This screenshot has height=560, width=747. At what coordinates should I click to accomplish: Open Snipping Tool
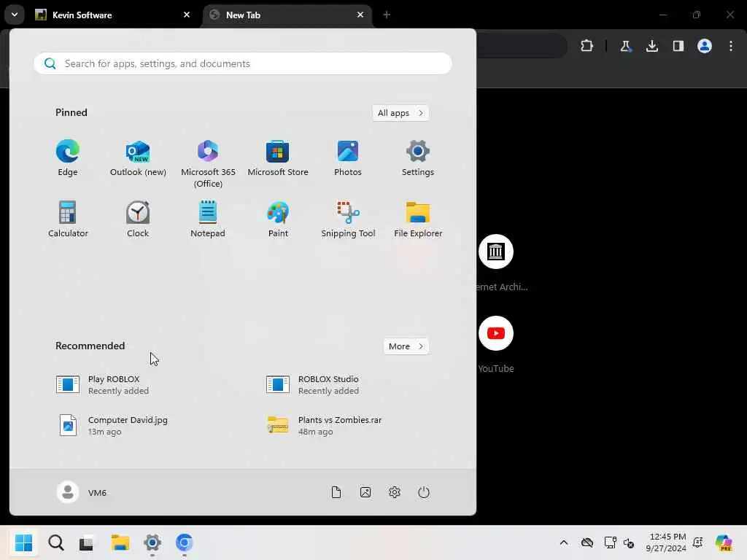click(x=348, y=219)
